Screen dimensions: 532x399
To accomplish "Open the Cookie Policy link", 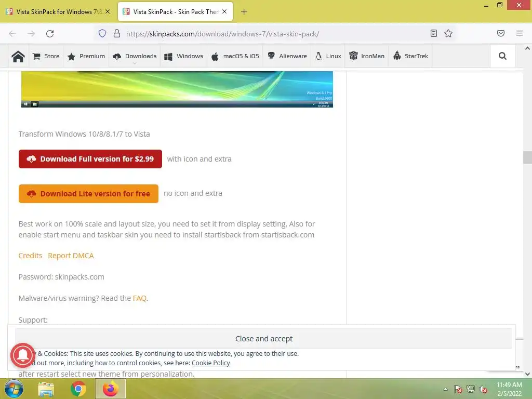I will [x=211, y=363].
